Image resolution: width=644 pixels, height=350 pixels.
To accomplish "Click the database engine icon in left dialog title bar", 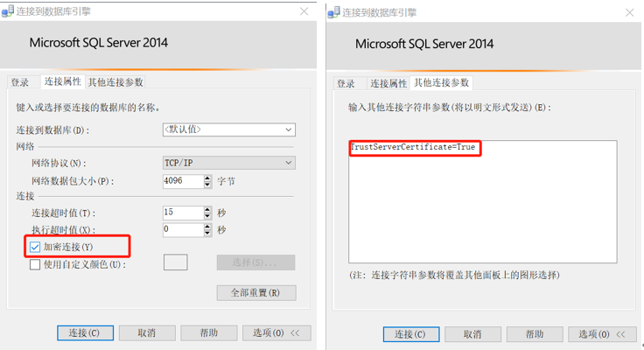I will [8, 11].
